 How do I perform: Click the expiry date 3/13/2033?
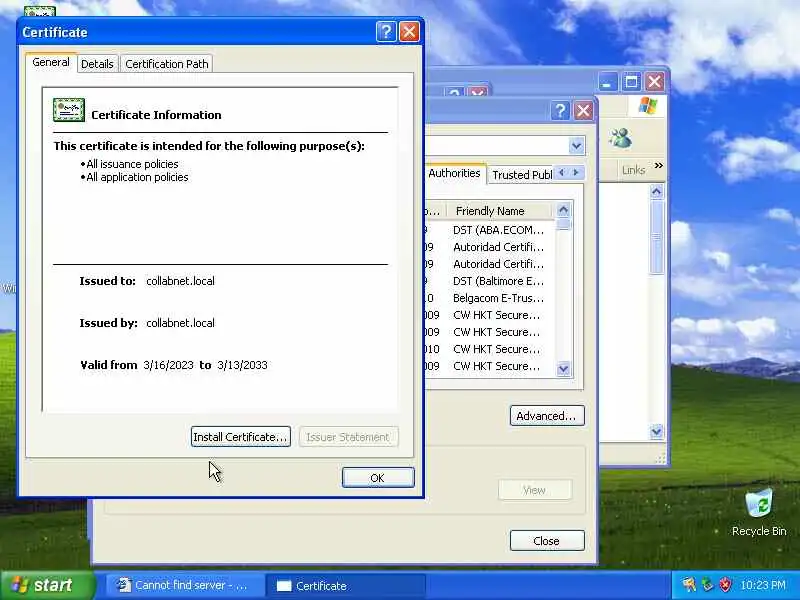(242, 365)
